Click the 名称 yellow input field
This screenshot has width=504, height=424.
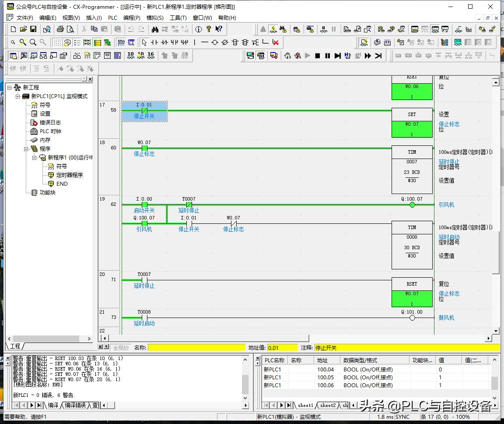[196, 348]
